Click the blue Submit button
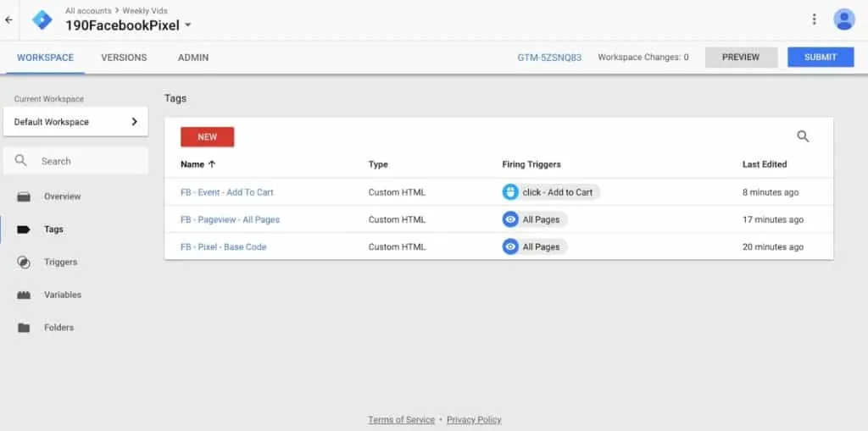 point(821,58)
